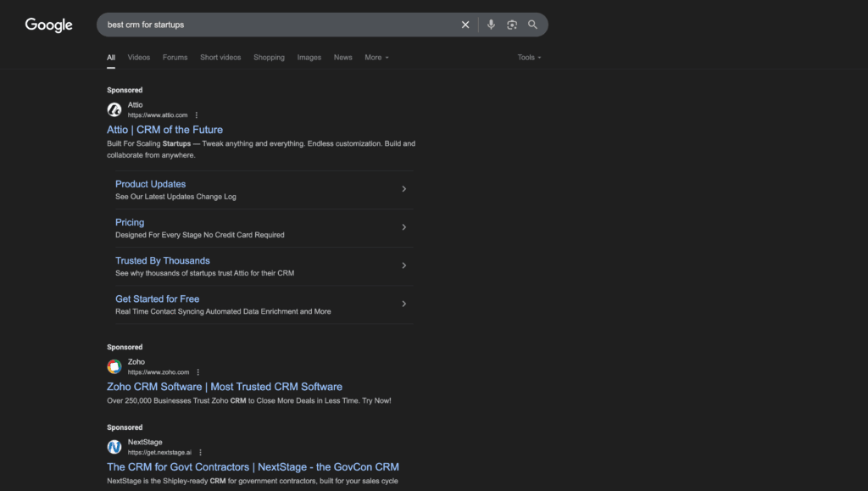Viewport: 868px width, 491px height.
Task: Click 'Real Time Contact Syncing Automated Data Enrichment' text
Action: (223, 311)
